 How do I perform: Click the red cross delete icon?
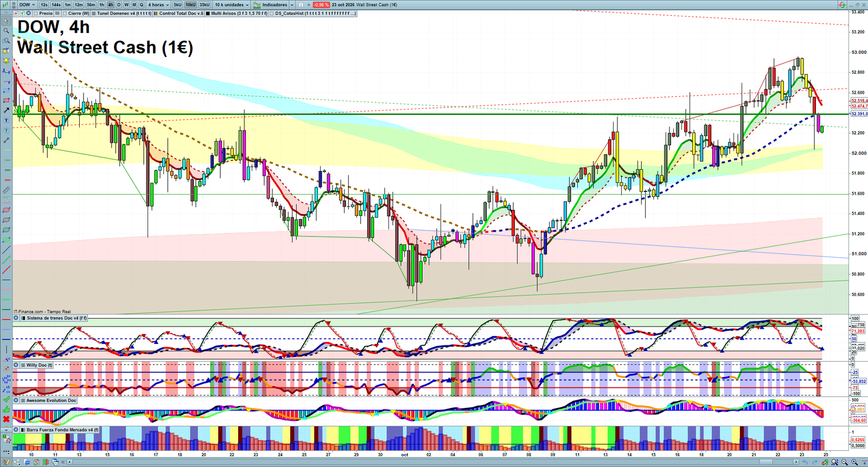pos(7,419)
